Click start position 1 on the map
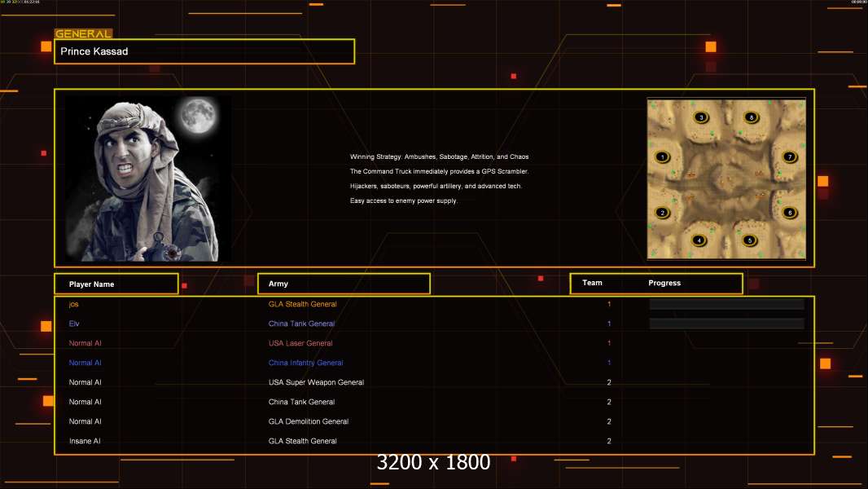Screen dimensions: 868x489 pyautogui.click(x=662, y=157)
